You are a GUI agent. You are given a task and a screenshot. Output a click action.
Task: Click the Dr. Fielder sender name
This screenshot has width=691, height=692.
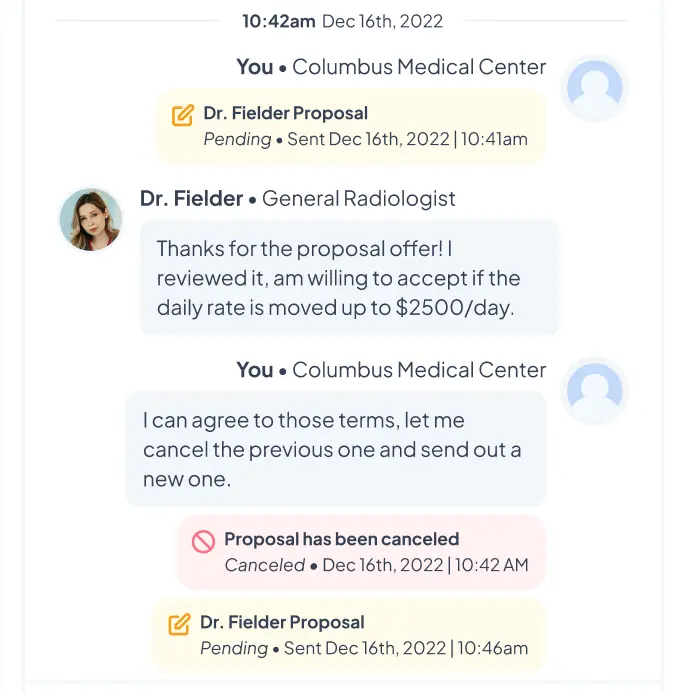192,199
